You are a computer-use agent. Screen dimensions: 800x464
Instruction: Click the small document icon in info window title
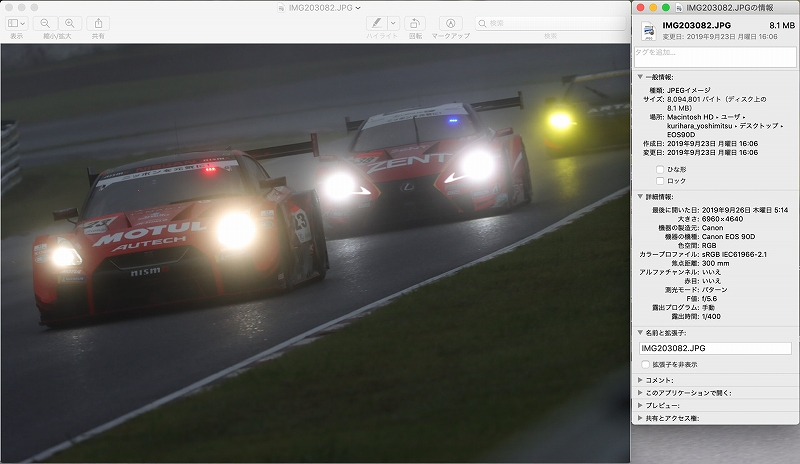coord(679,8)
